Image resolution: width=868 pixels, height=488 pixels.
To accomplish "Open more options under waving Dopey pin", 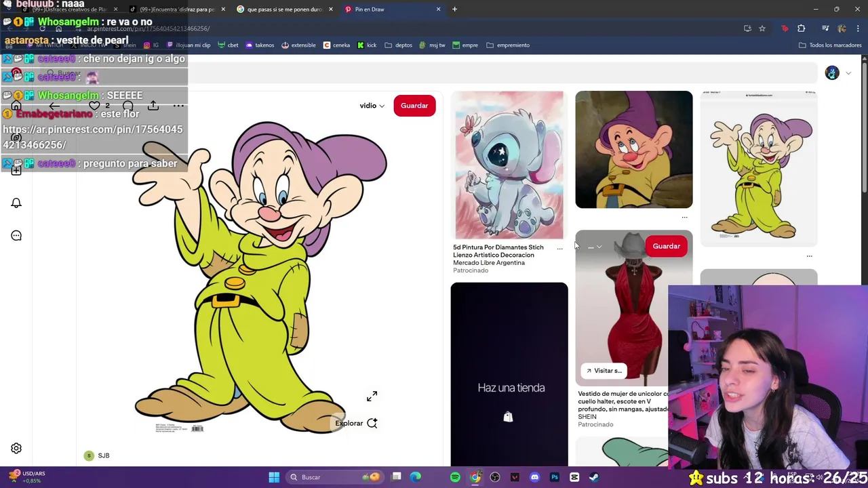I will tap(809, 256).
